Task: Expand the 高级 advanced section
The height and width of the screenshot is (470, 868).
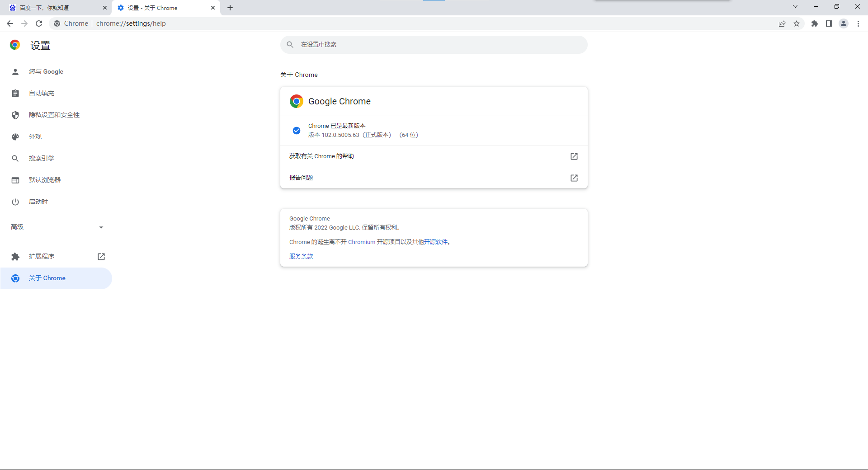Action: pos(56,227)
